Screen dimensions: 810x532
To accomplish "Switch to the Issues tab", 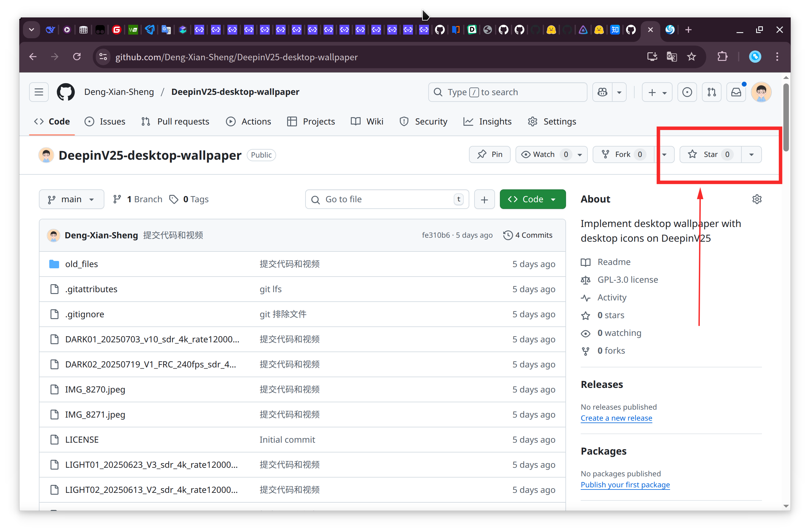I will coord(105,121).
